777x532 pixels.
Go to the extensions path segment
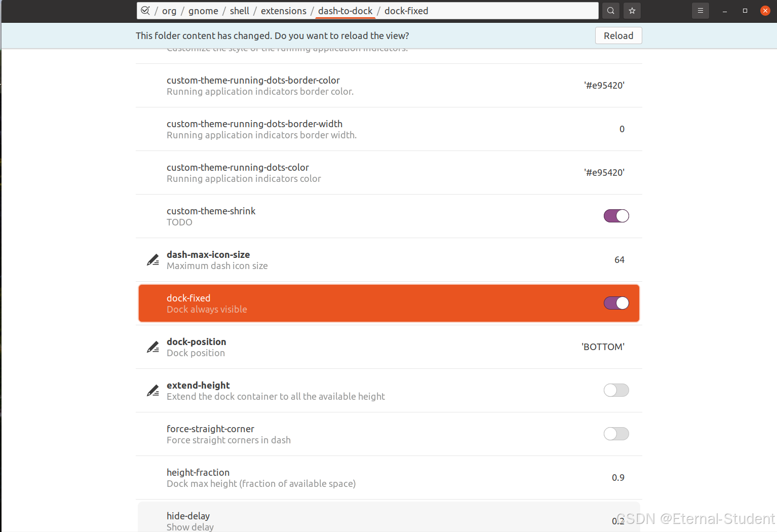(x=284, y=11)
